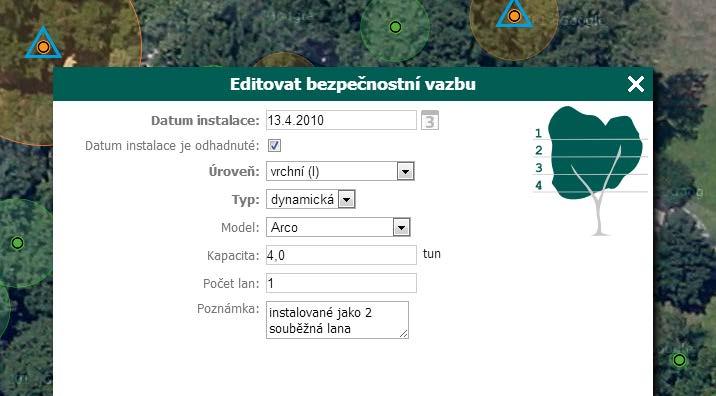
Task: Pick level 4 on the tree diagram
Action: coord(539,185)
